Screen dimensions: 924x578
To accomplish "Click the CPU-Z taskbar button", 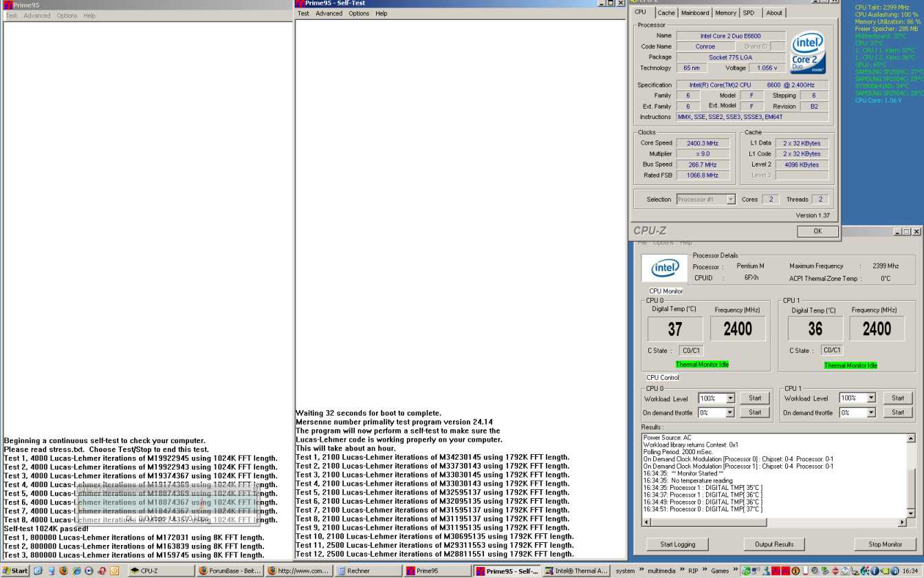I will pos(161,570).
